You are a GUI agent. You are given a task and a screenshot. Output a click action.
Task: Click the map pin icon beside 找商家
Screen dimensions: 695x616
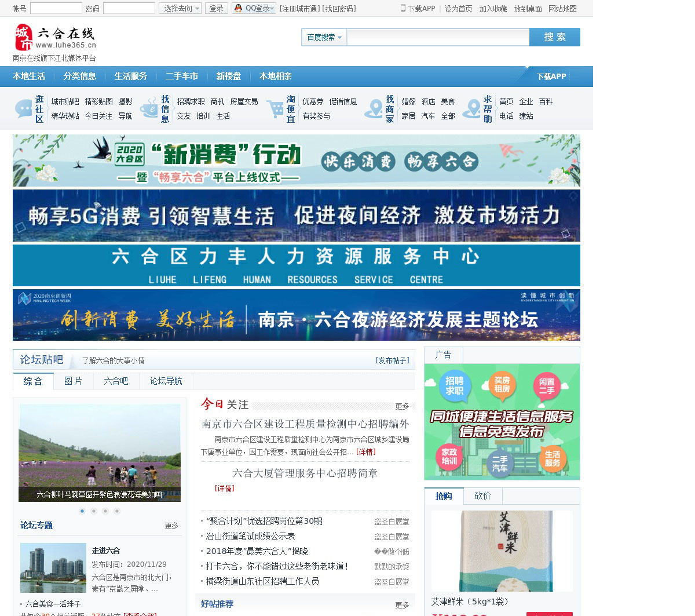[374, 108]
